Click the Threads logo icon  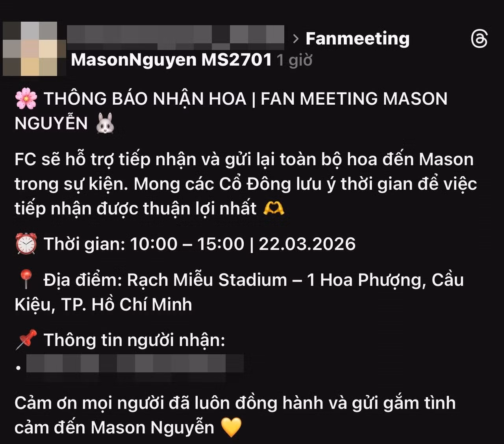coord(479,39)
